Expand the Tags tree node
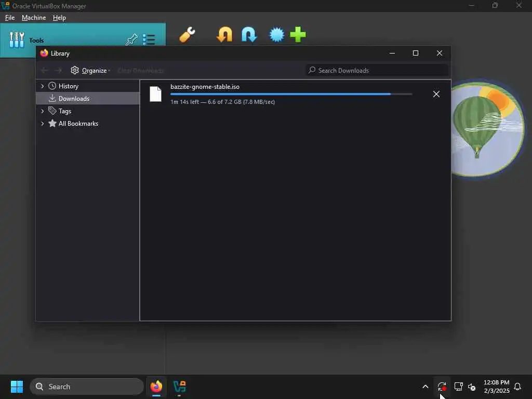The height and width of the screenshot is (399, 532). click(43, 111)
